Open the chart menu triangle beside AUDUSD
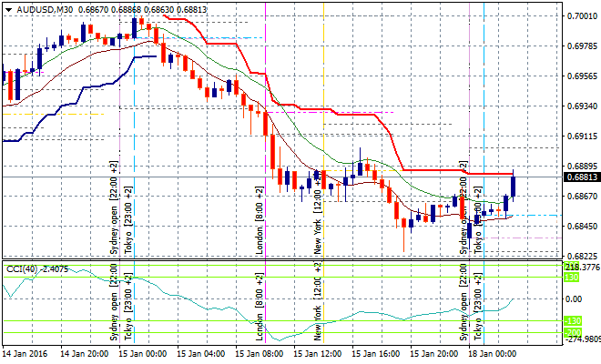This screenshot has width=601, height=364. (x=8, y=10)
